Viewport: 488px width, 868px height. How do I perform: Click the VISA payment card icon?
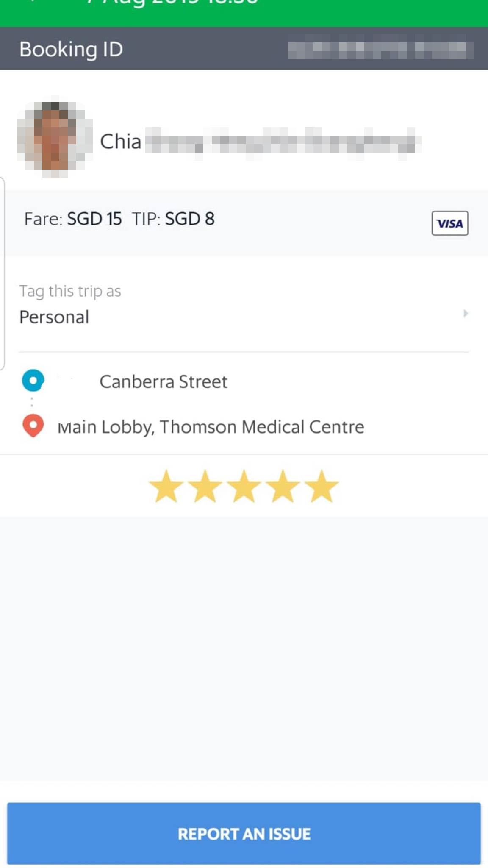[449, 223]
